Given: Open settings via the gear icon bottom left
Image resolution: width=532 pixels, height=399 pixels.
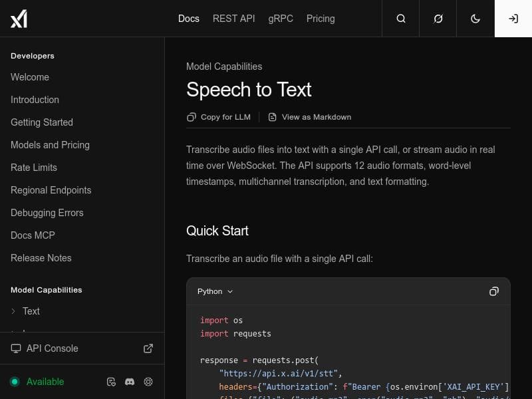Looking at the screenshot, I should 148,382.
